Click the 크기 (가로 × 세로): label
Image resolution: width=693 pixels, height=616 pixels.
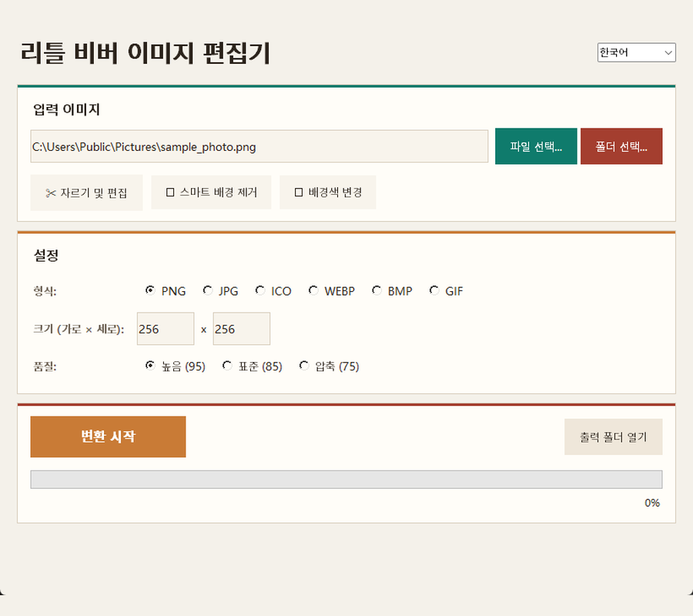pos(79,330)
